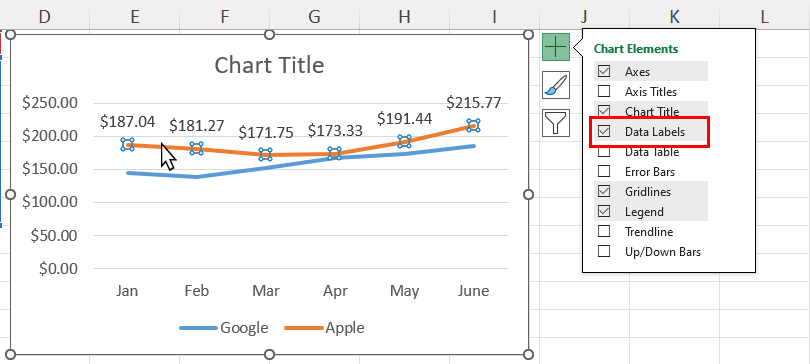Click the Data Labels option text
The height and width of the screenshot is (364, 810).
[655, 132]
